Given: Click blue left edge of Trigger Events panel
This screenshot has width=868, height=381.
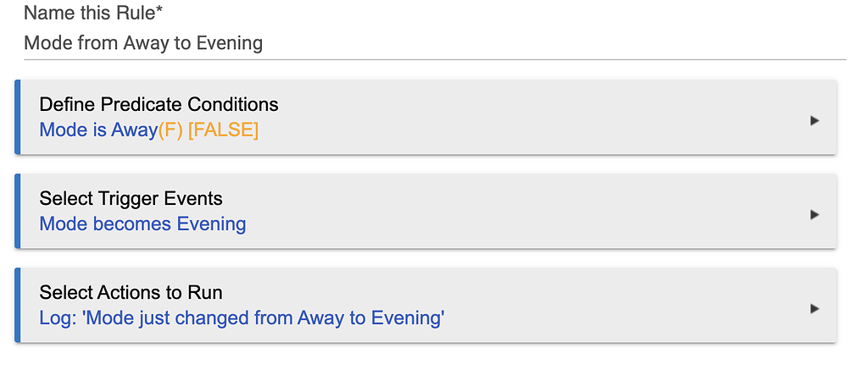Looking at the screenshot, I should (x=17, y=212).
